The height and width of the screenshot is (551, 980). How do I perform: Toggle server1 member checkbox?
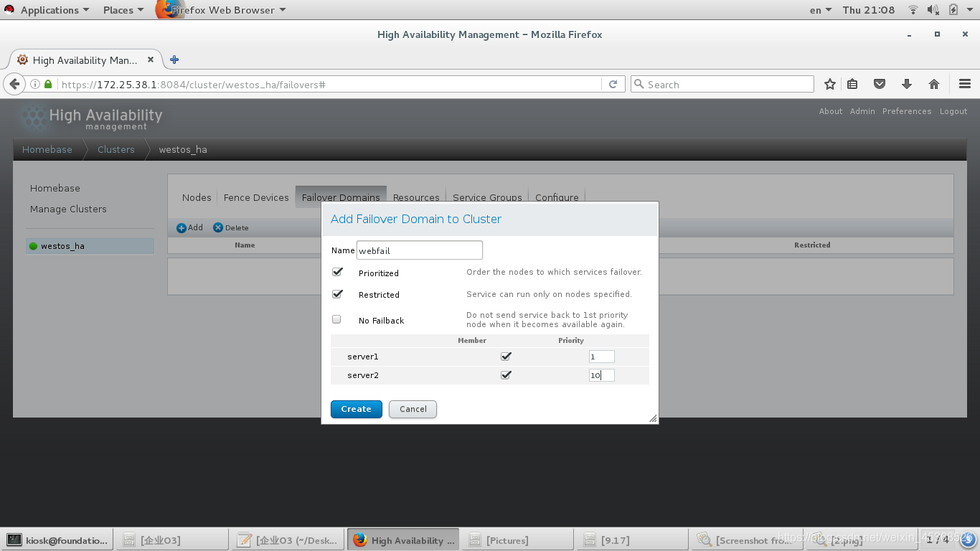click(x=506, y=356)
